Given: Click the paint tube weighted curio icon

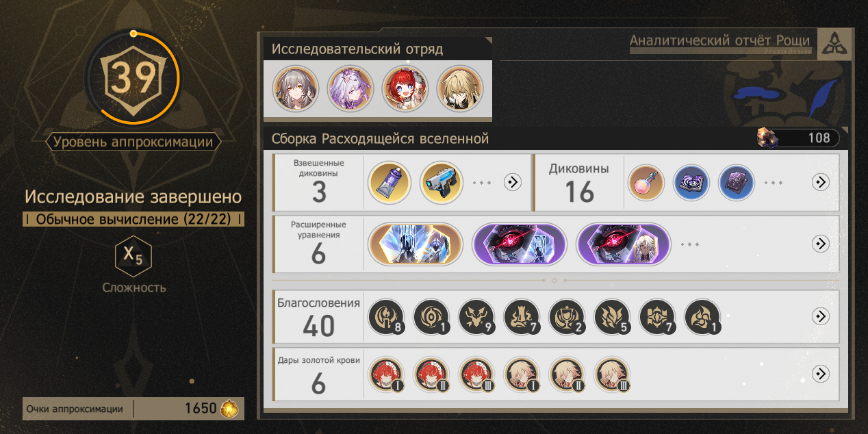Looking at the screenshot, I should pyautogui.click(x=389, y=182).
